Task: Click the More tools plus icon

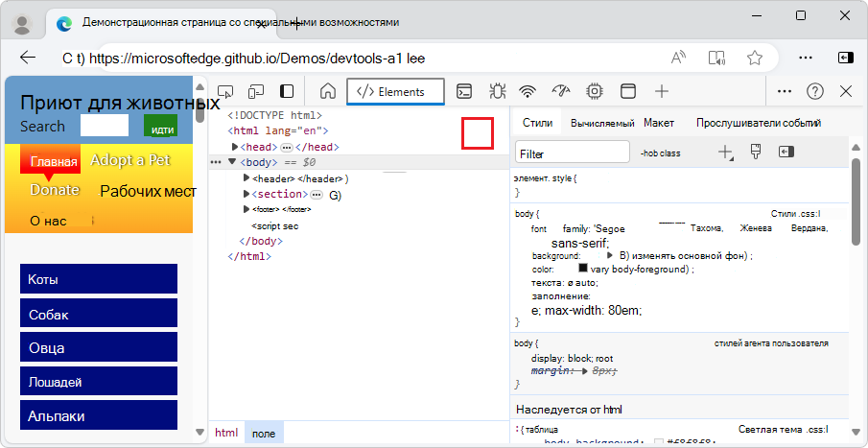Action: tap(662, 91)
